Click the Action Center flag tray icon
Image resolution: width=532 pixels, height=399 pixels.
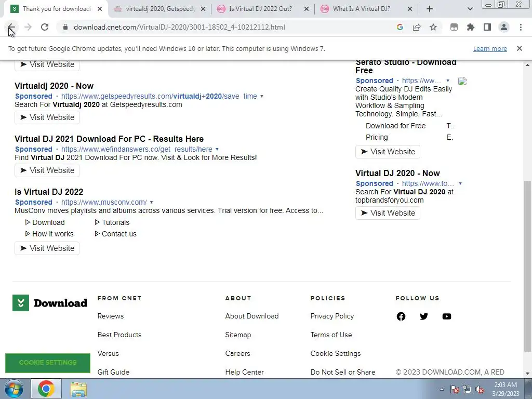[x=455, y=390]
